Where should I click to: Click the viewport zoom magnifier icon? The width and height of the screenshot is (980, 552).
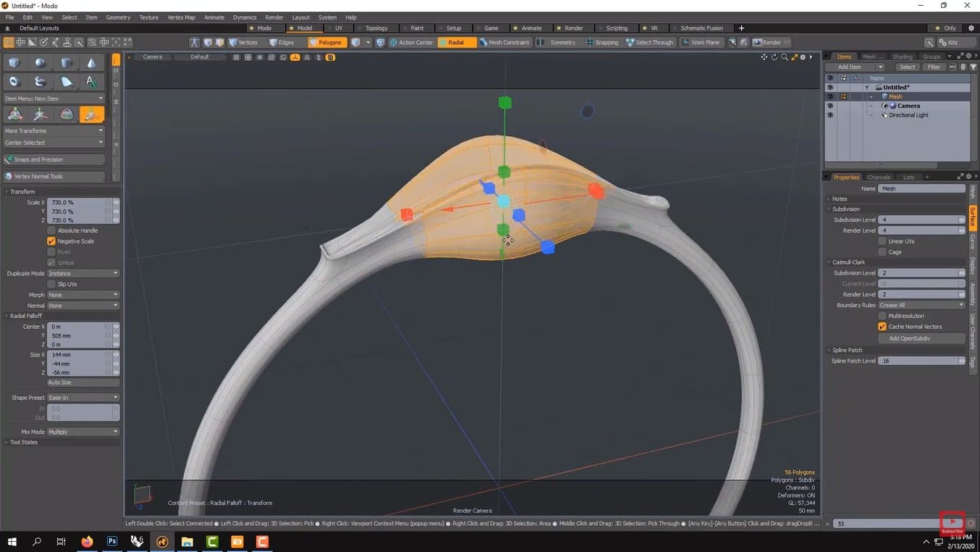(x=784, y=57)
